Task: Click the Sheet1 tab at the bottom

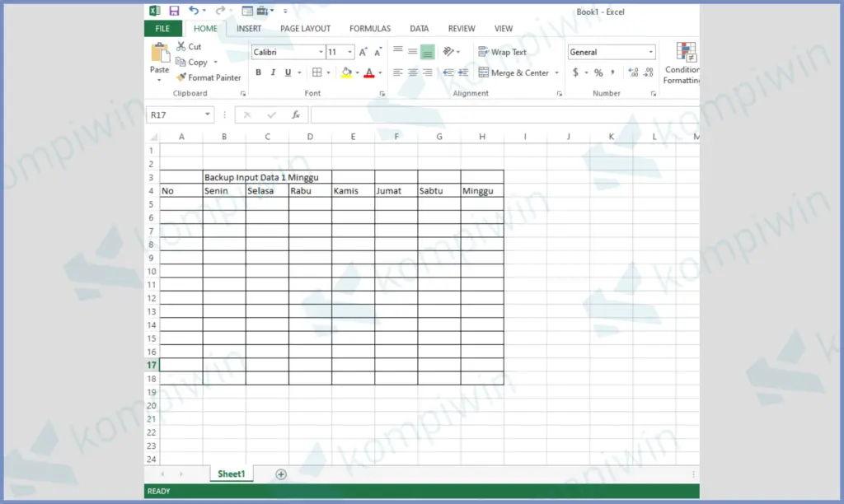Action: (231, 474)
